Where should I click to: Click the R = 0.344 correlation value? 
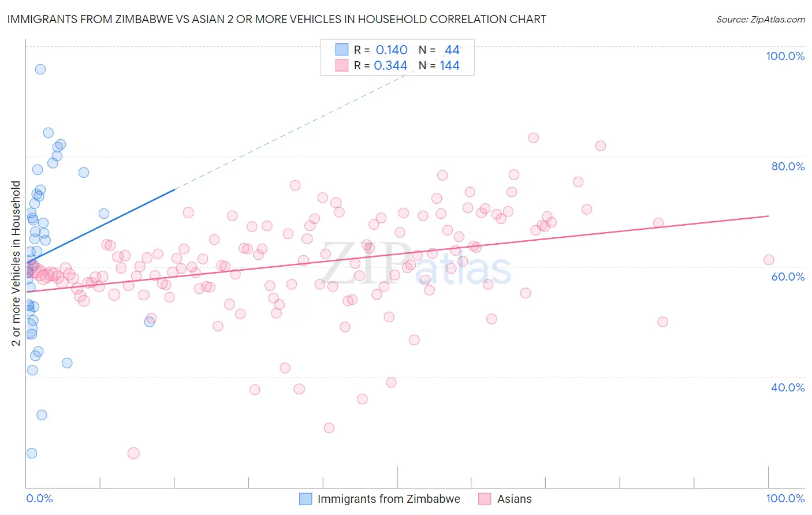click(x=381, y=65)
